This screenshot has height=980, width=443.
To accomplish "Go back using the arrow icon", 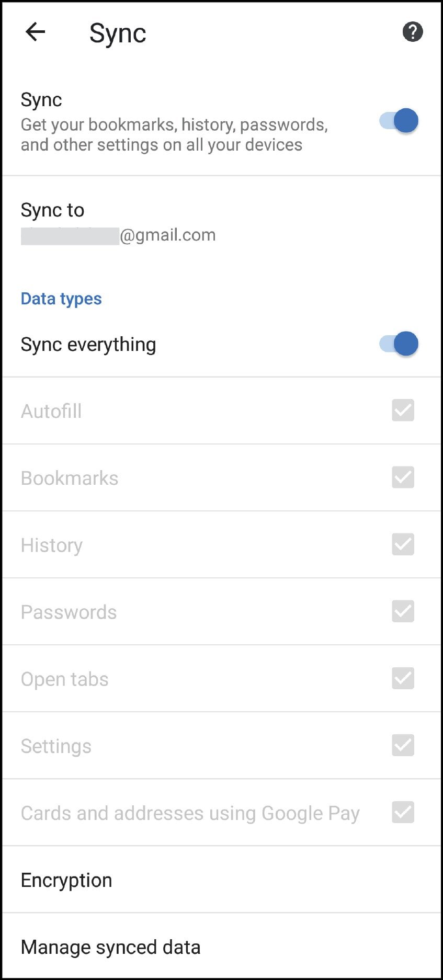I will pyautogui.click(x=36, y=32).
